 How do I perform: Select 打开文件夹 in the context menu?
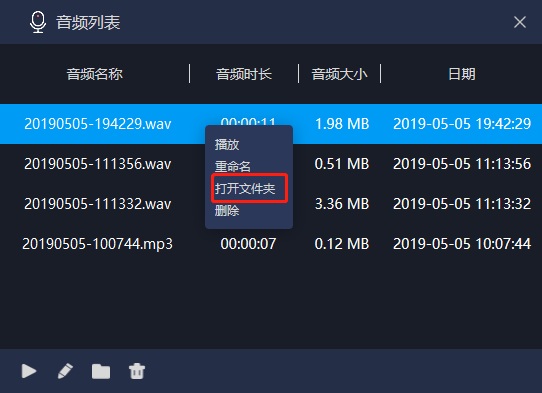(245, 188)
